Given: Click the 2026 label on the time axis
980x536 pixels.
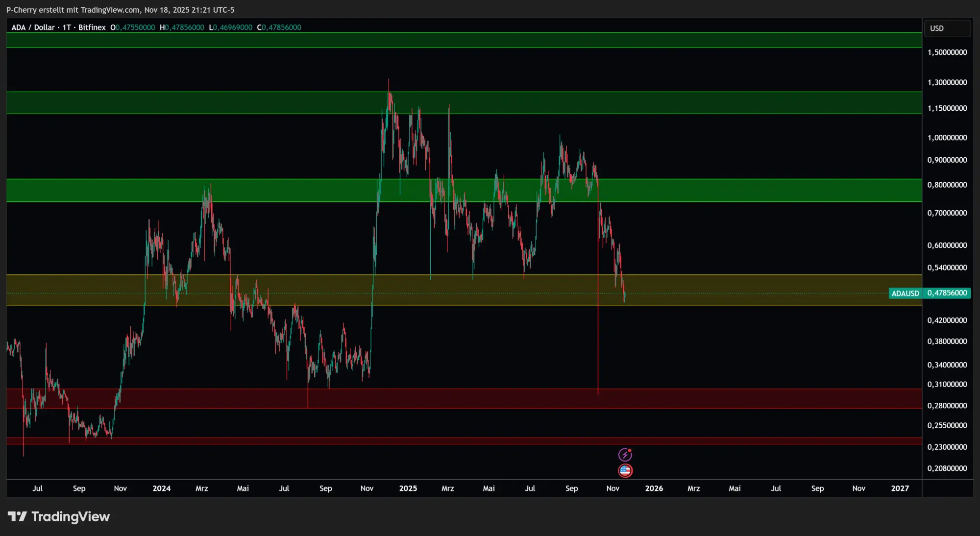Looking at the screenshot, I should (655, 488).
